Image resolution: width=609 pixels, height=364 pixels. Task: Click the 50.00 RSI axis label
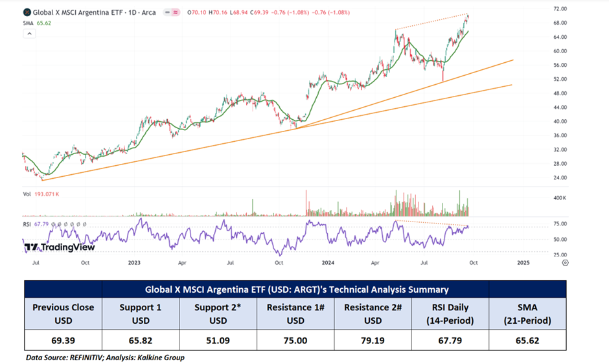point(560,239)
